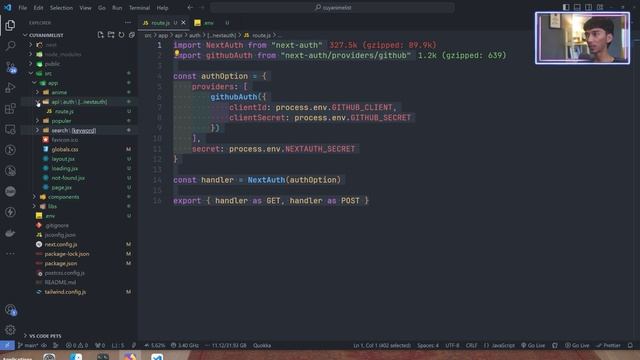Go back with navigation arrow
Image resolution: width=640 pixels, height=360 pixels.
[190, 7]
